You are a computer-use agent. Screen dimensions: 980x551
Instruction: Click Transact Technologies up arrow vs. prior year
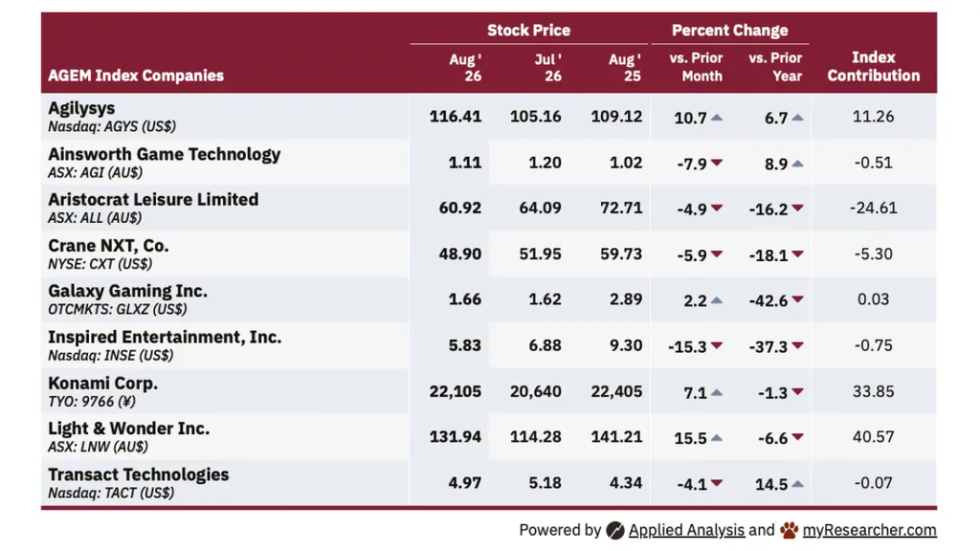pos(797,483)
